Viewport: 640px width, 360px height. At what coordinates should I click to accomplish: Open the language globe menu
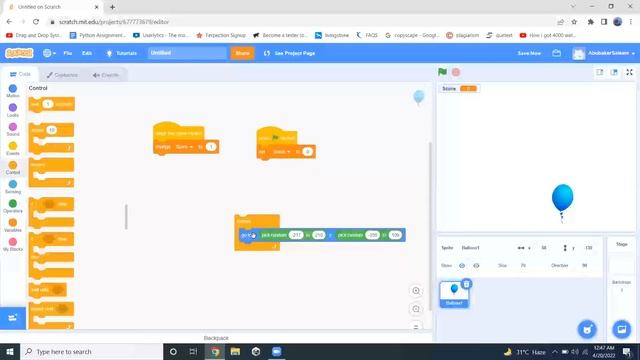[49, 53]
